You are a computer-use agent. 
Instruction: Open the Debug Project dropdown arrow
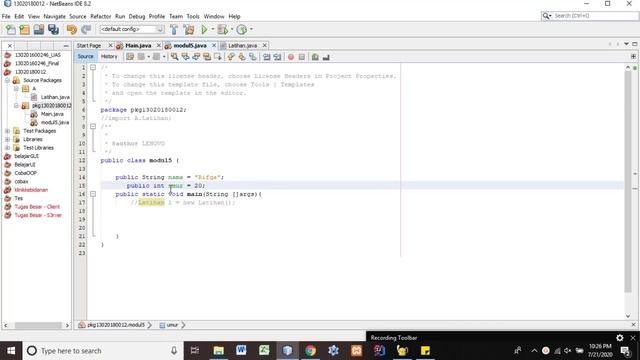232,29
